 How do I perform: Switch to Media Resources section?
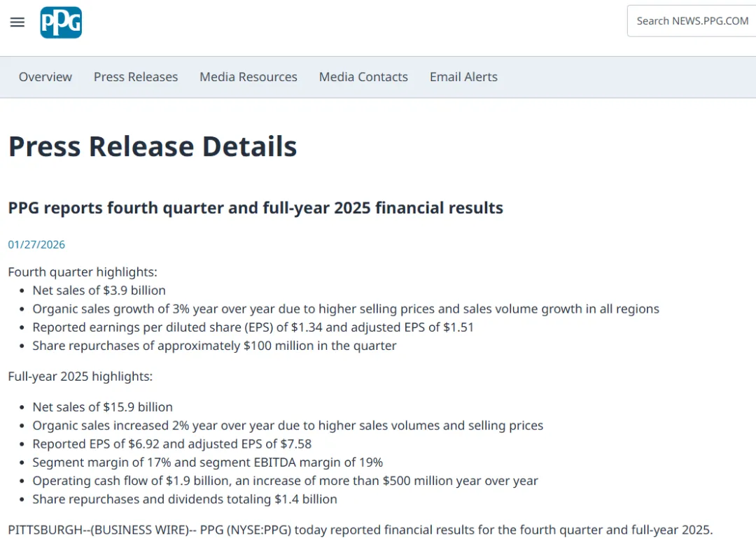coord(248,77)
